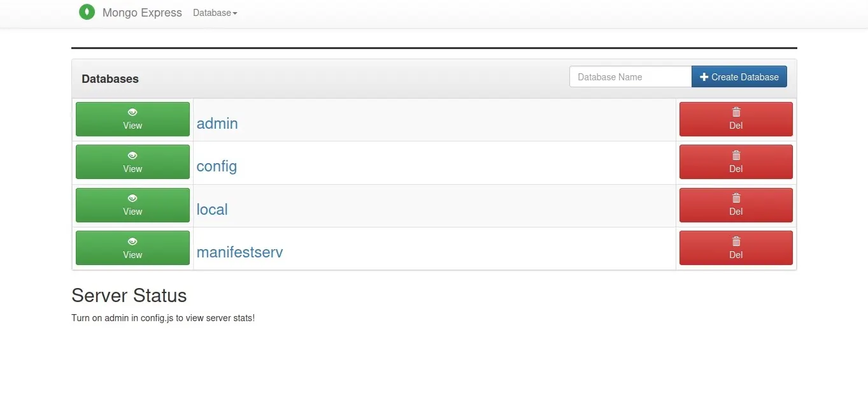Click trash icon to delete config database
The width and height of the screenshot is (868, 411).
pos(736,155)
